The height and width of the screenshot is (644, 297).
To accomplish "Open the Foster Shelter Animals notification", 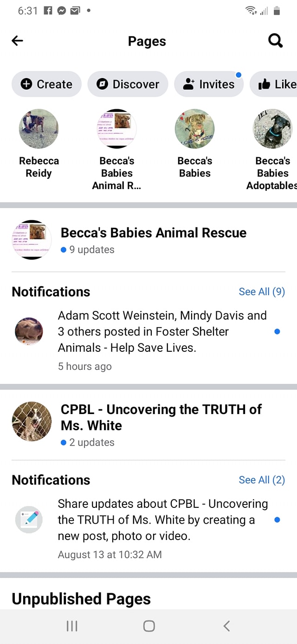I will coord(162,332).
